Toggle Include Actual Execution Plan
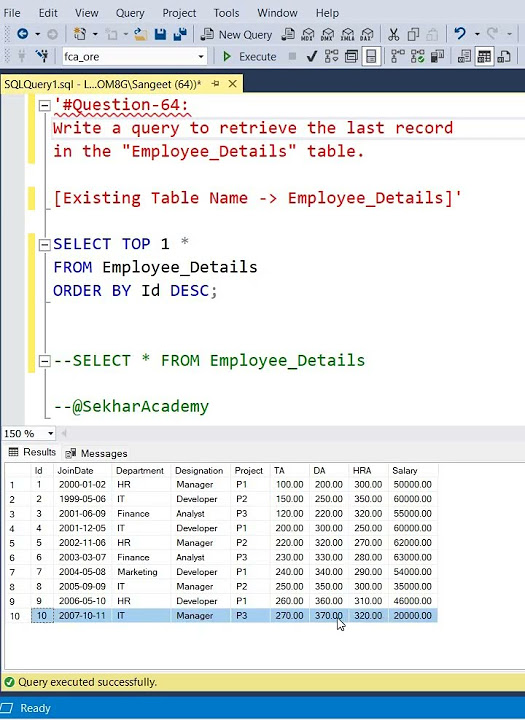Image resolution: width=525 pixels, height=720 pixels. (397, 56)
